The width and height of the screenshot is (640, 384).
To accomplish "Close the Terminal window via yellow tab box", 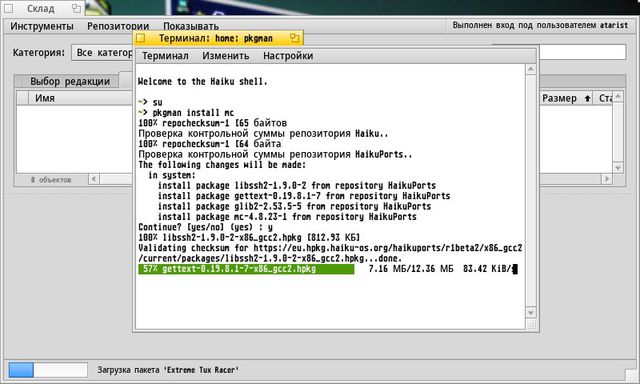I will (141, 38).
